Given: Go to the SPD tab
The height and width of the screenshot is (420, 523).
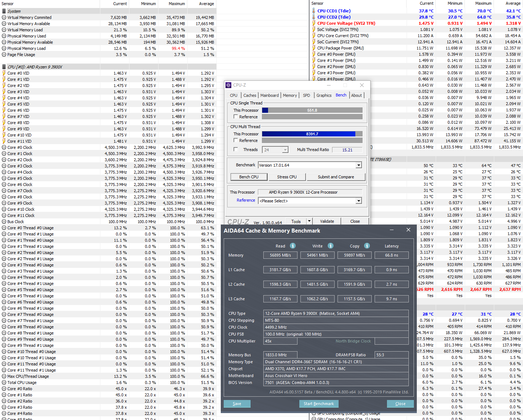Looking at the screenshot, I should [307, 95].
